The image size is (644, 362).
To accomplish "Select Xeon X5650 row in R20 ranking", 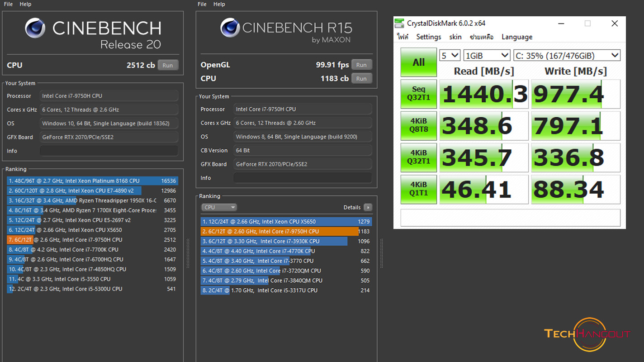I will 92,230.
